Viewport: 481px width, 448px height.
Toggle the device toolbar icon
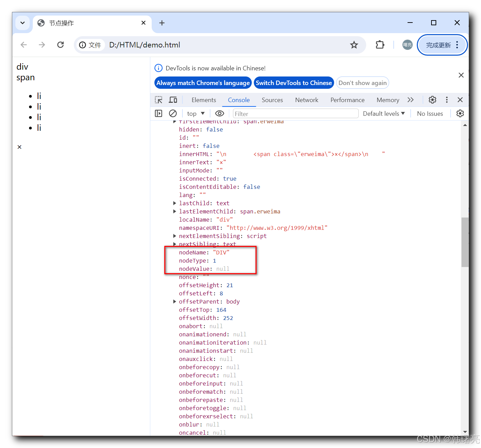coord(173,100)
